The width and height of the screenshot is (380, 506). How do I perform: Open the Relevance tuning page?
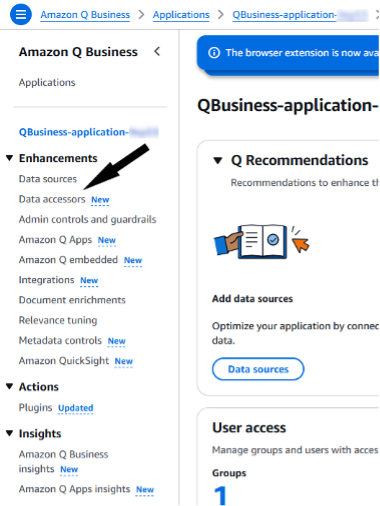coord(58,320)
